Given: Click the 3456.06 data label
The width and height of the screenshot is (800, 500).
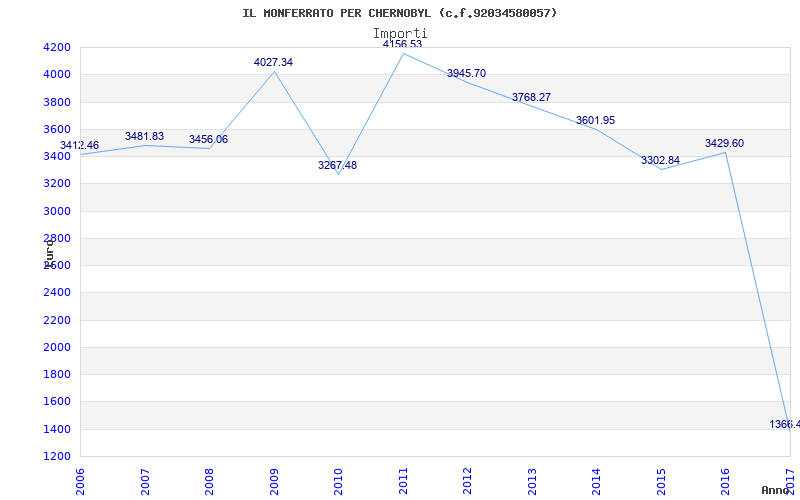Looking at the screenshot, I should tap(209, 139).
